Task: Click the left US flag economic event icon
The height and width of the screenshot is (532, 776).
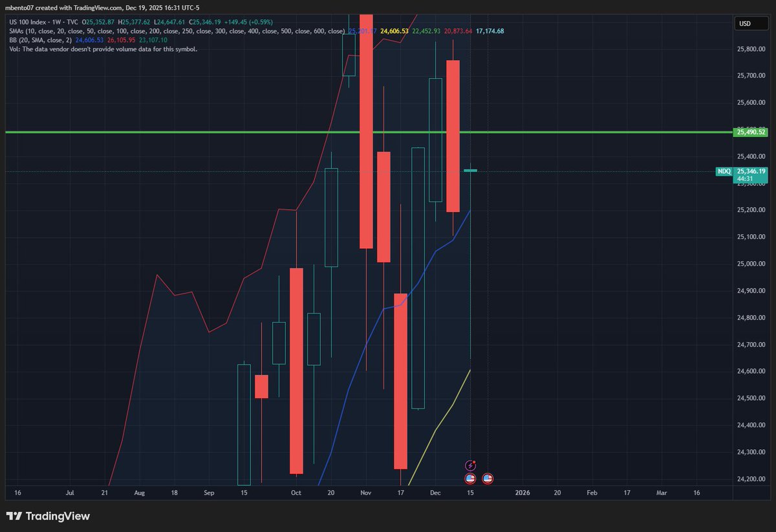Action: point(469,478)
